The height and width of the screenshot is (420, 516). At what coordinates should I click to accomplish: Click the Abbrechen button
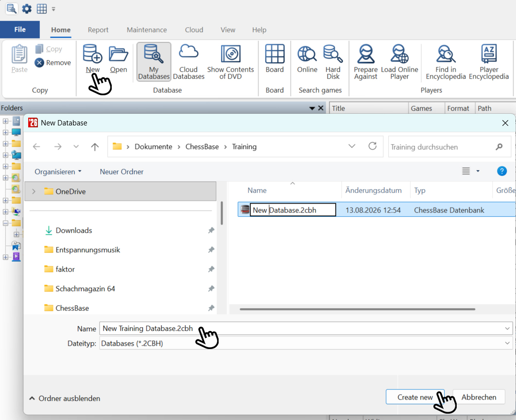point(479,397)
